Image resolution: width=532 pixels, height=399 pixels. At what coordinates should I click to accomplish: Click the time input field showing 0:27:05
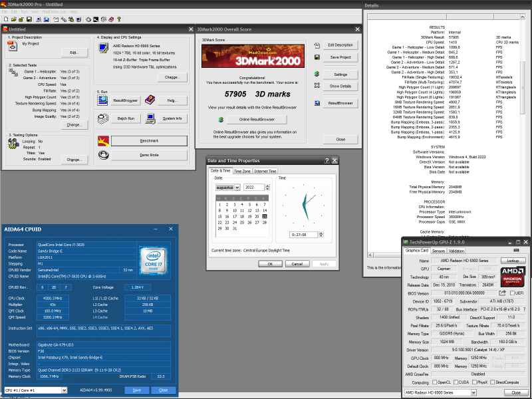click(304, 235)
